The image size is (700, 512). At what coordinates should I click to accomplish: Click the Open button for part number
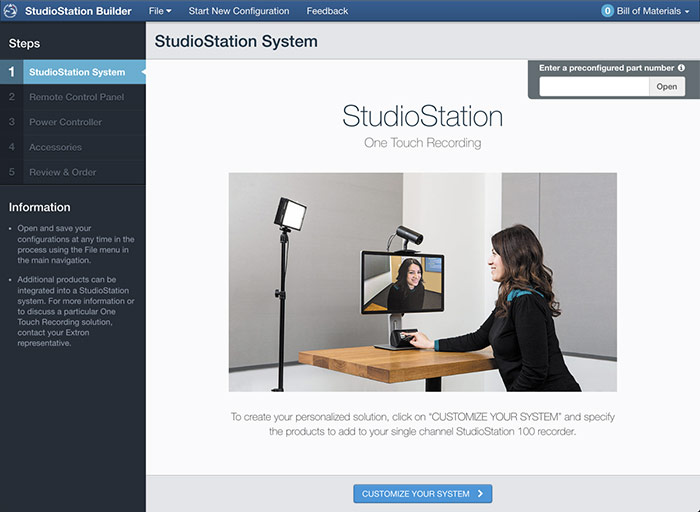[667, 87]
